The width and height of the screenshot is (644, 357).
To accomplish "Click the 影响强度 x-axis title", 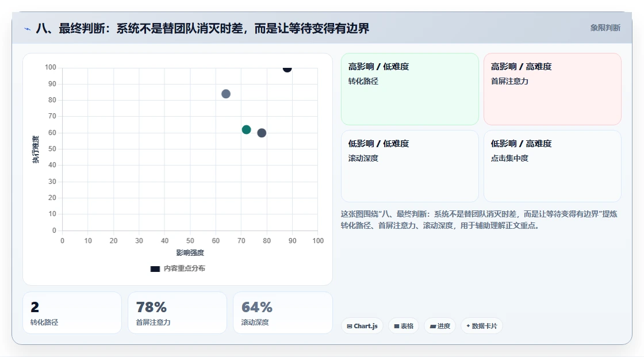I will (190, 252).
